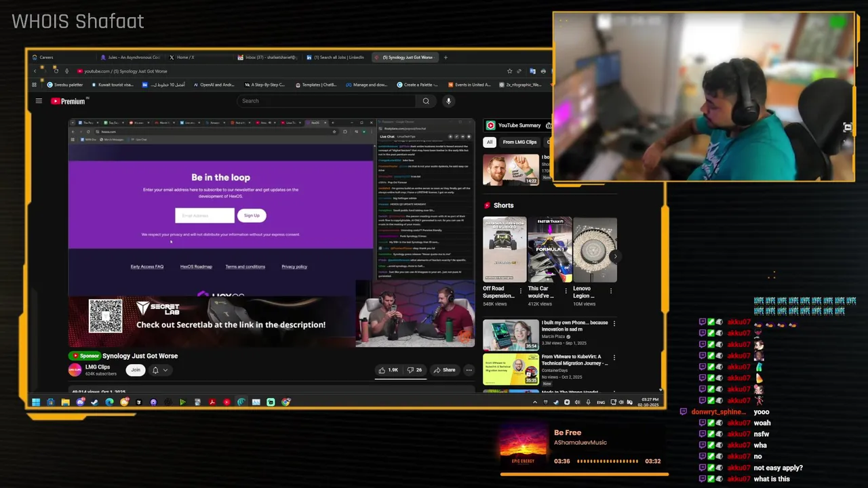Open options menu for This Car short
This screenshot has width=868, height=488.
coord(566,291)
